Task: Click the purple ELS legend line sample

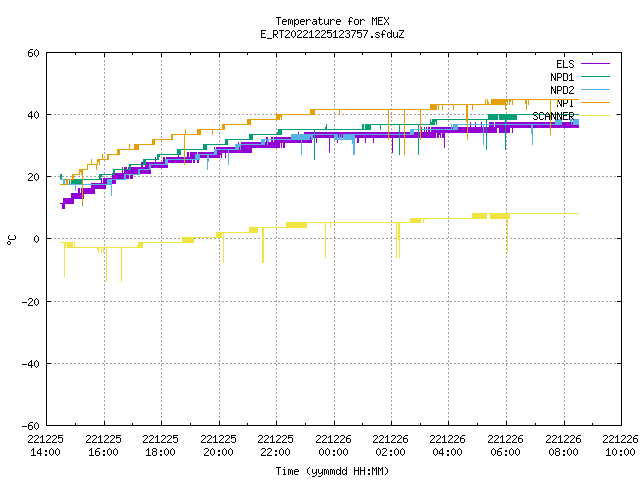Action: pos(595,64)
